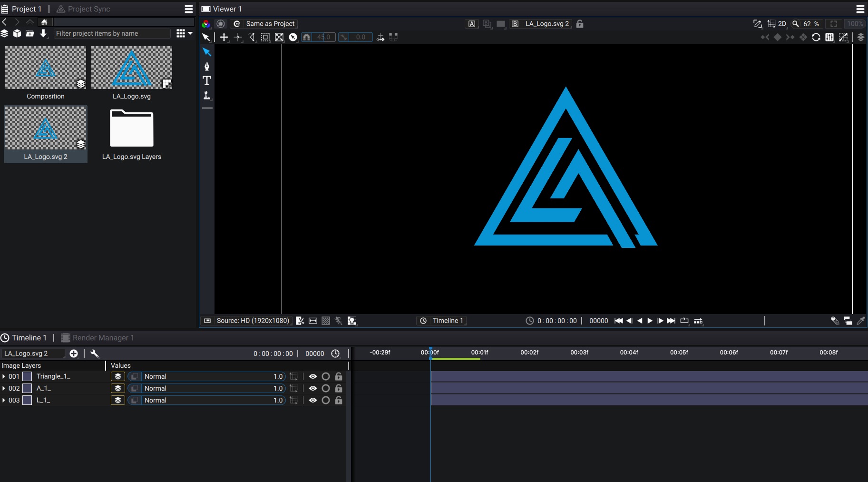Hide the Triangle_1_ layer
This screenshot has width=868, height=482.
[312, 376]
